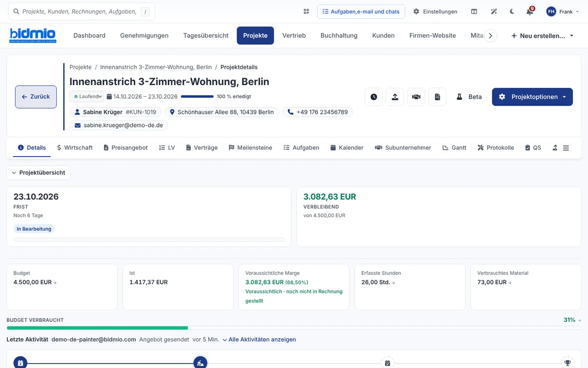Switch to Protokolle tab
Screen dimensions: 588x368
[496, 148]
